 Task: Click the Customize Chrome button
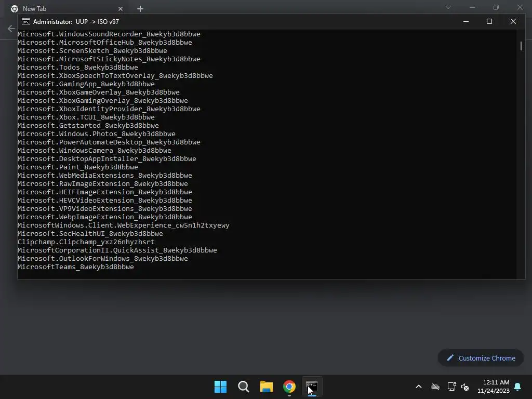[x=481, y=358]
